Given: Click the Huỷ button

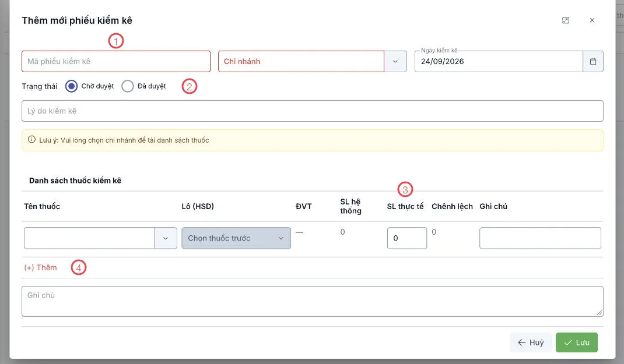Looking at the screenshot, I should 531,342.
